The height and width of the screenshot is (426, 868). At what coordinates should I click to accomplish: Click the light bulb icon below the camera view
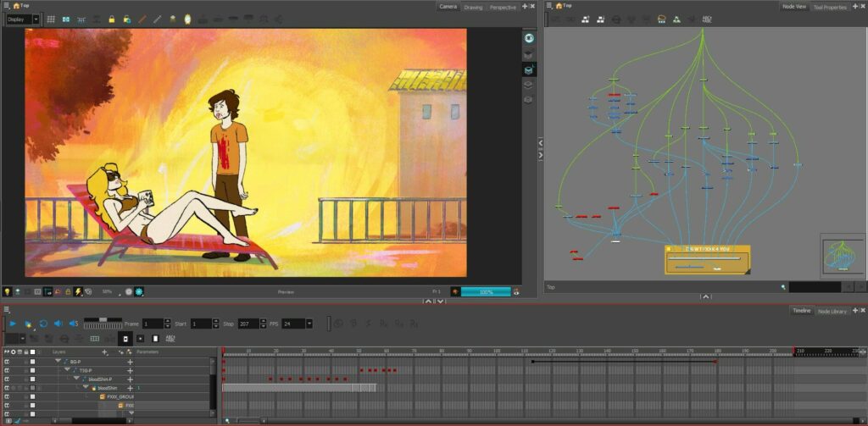7,291
